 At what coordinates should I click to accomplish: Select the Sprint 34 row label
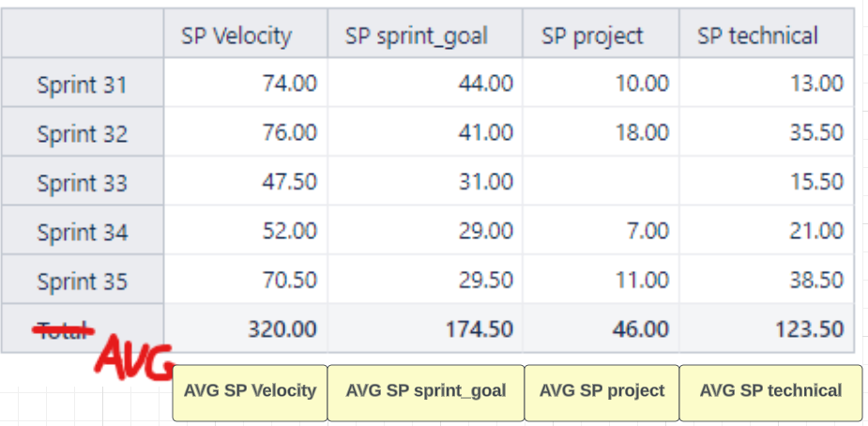click(83, 231)
